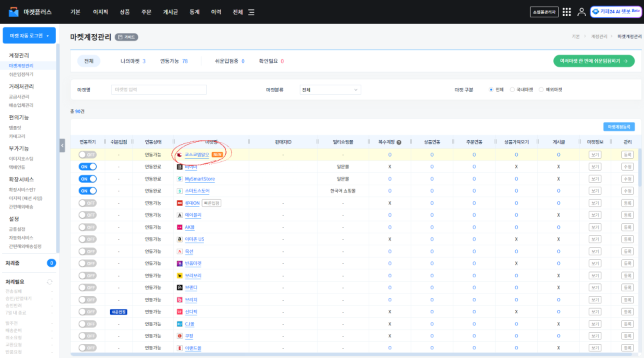Open 공급사관리 in the sidebar
644x358 pixels.
[19, 97]
